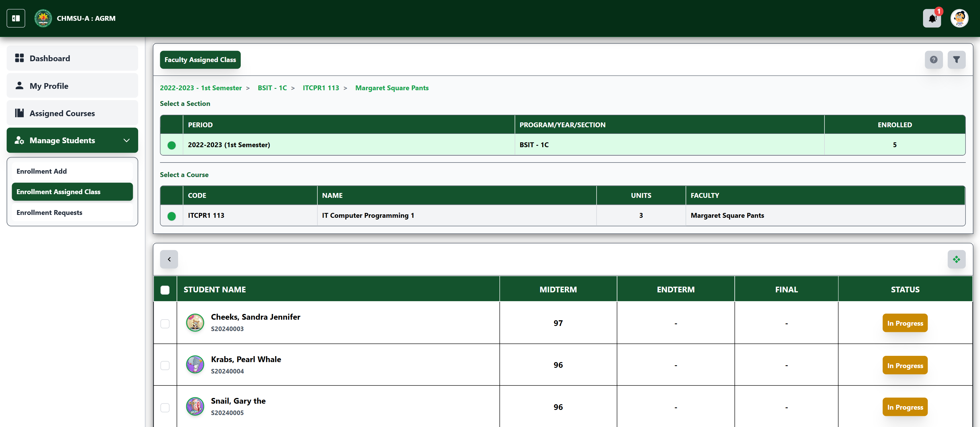This screenshot has height=427, width=980.
Task: Open My Profile in the sidebar
Action: point(72,86)
